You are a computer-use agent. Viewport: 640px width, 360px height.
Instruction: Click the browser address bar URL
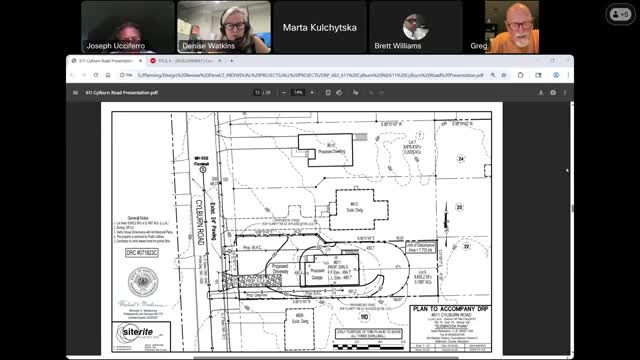point(310,75)
